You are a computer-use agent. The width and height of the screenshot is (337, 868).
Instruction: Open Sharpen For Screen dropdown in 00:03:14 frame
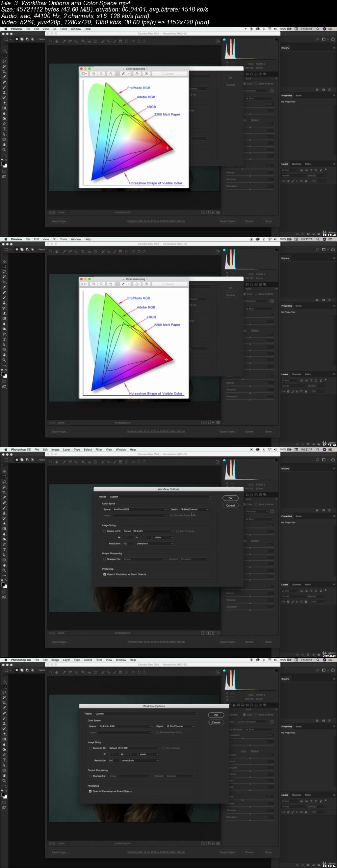[129, 776]
